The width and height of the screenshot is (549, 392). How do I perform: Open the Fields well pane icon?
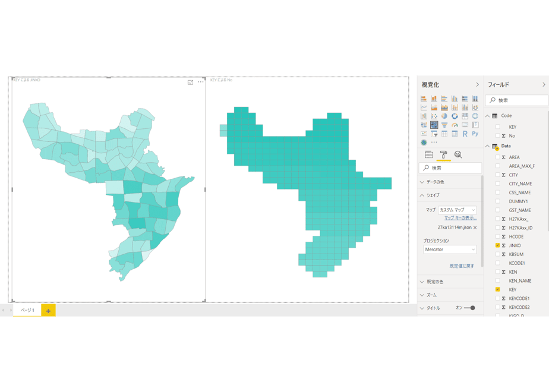point(428,154)
